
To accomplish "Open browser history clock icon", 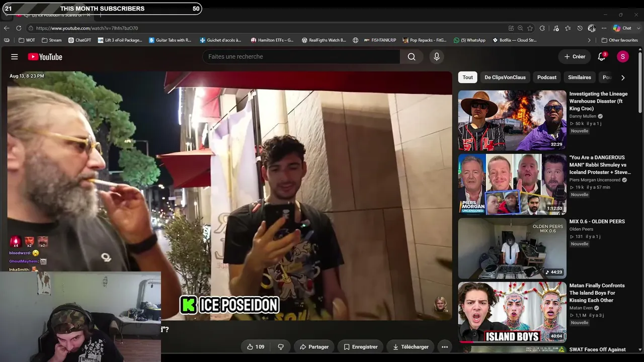I will (x=580, y=28).
